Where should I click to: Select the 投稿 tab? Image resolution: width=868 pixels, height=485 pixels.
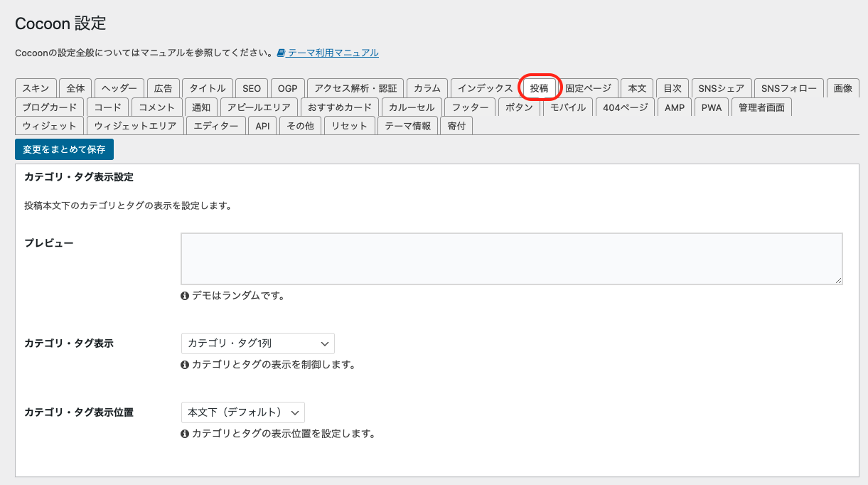539,88
